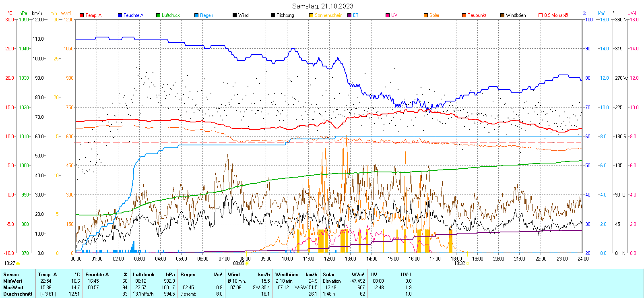Click the blue Feuchte A. legend square
Image resolution: width=644 pixels, height=298 pixels.
[x=120, y=15]
